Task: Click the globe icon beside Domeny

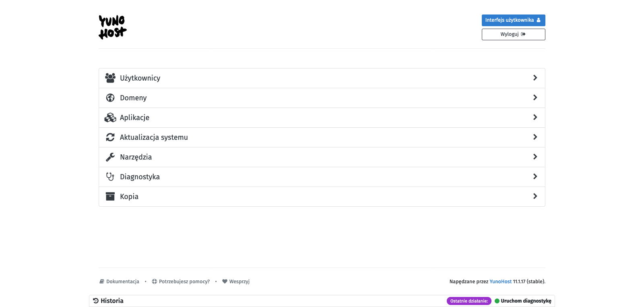Action: tap(110, 98)
